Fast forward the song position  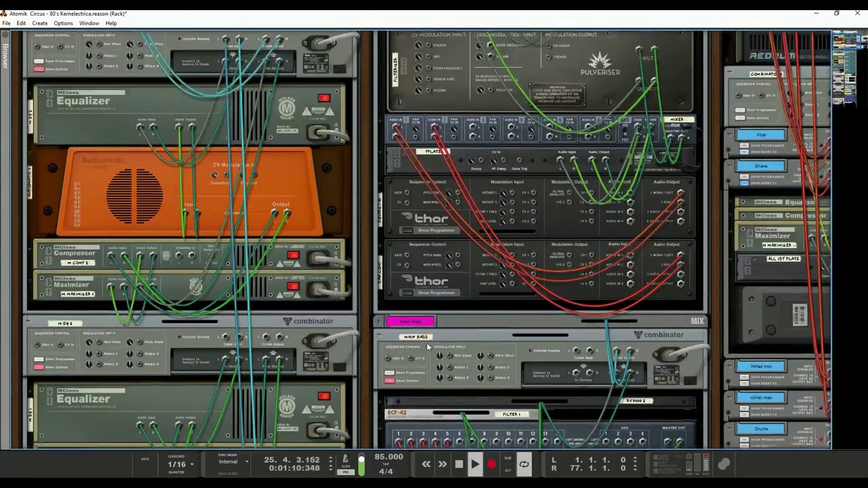click(x=442, y=464)
